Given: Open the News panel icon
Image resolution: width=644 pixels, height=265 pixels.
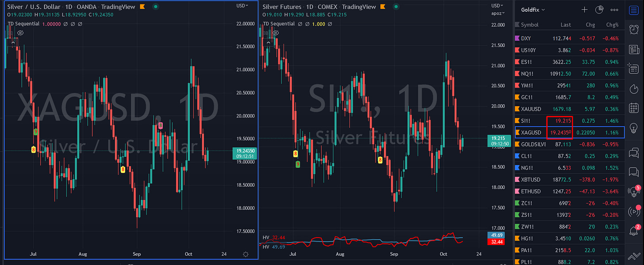Looking at the screenshot, I should pos(633,49).
